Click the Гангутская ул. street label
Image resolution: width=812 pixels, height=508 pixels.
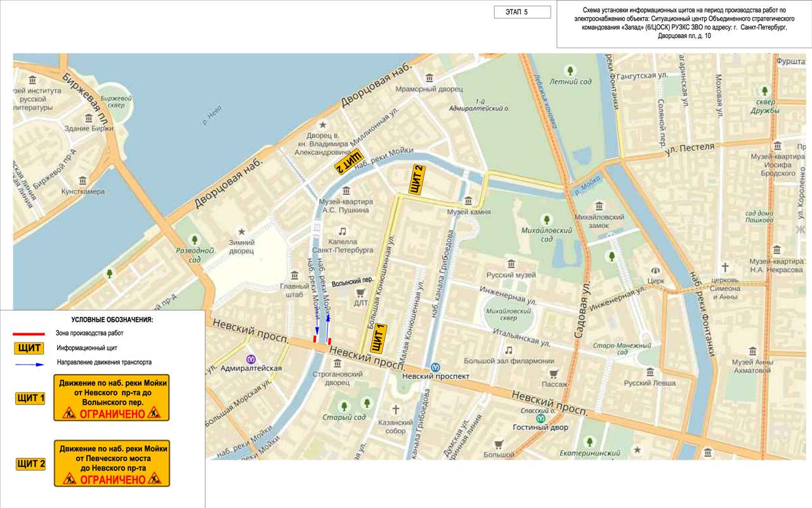(643, 76)
